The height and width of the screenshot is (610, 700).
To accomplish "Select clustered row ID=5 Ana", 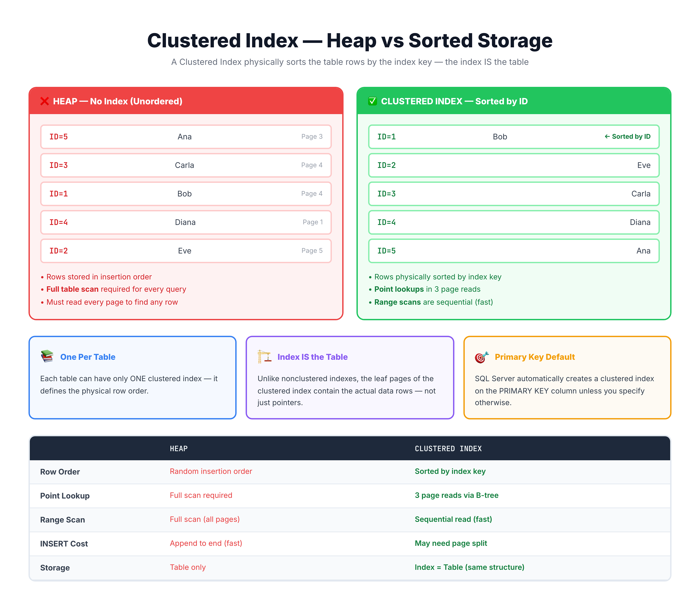I will [x=514, y=251].
